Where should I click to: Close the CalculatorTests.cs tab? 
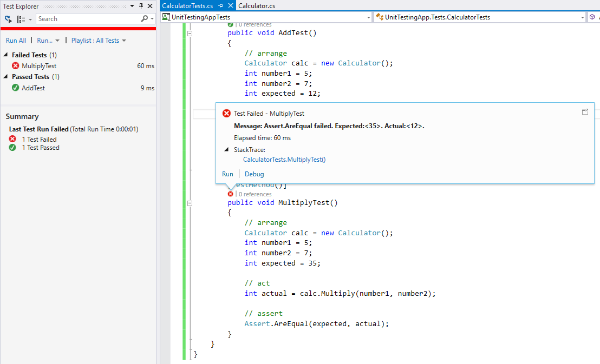coord(230,6)
